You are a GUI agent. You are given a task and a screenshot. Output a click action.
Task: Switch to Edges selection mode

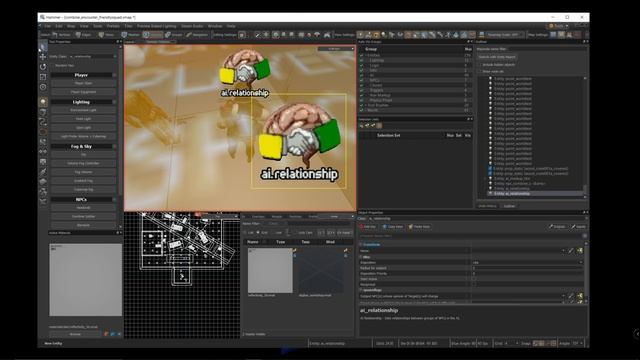tap(84, 35)
